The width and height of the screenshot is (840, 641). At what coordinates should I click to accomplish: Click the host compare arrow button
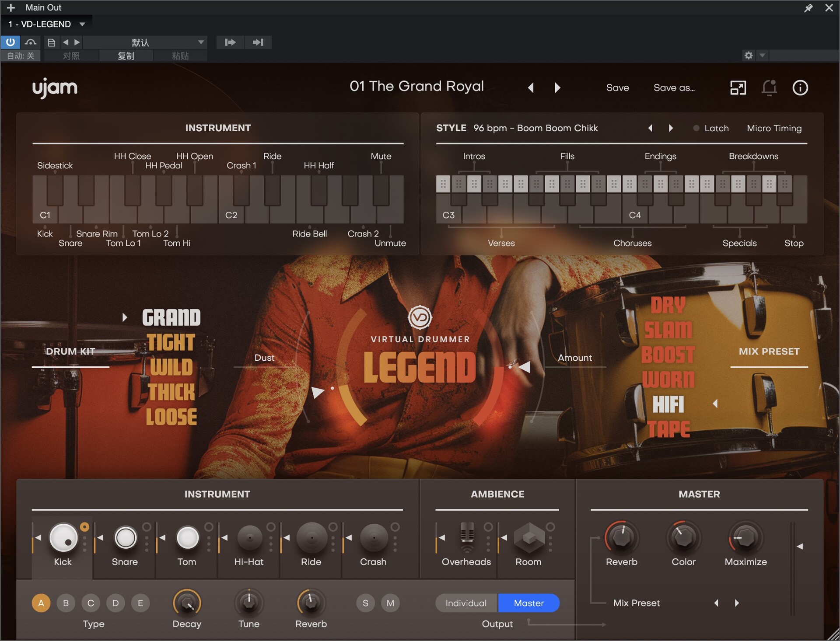point(230,42)
